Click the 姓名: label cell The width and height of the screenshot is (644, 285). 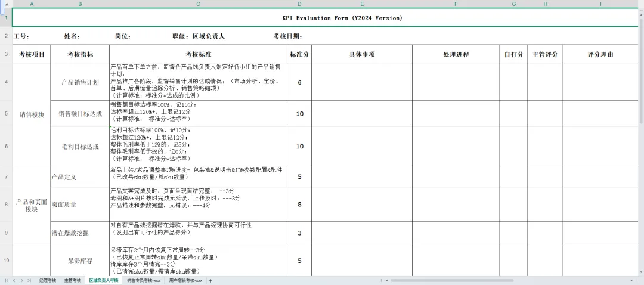pos(72,36)
